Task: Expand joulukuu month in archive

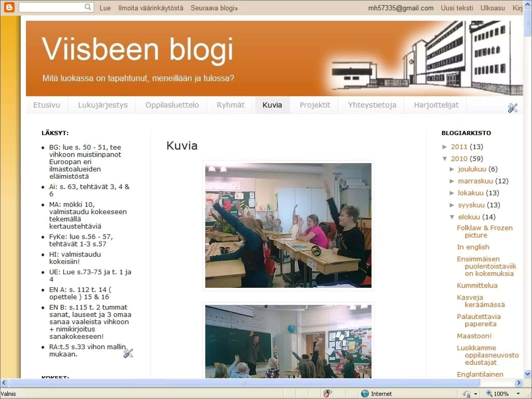Action: pos(452,169)
